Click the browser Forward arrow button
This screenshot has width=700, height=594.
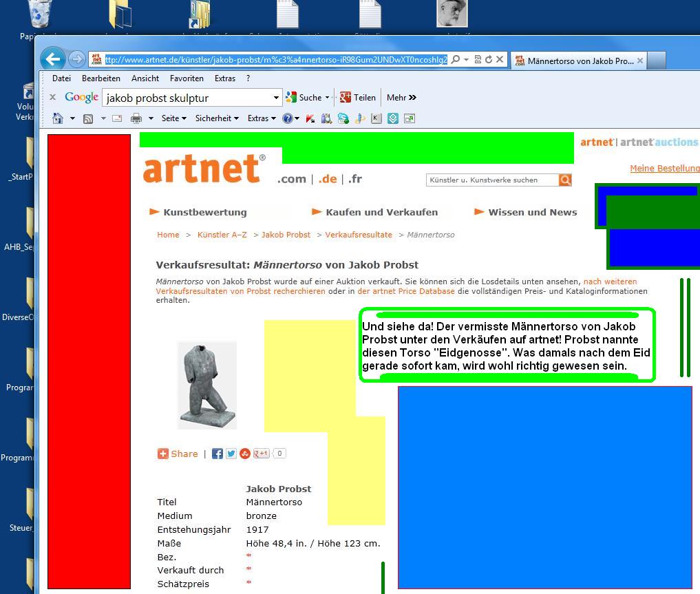tap(77, 59)
